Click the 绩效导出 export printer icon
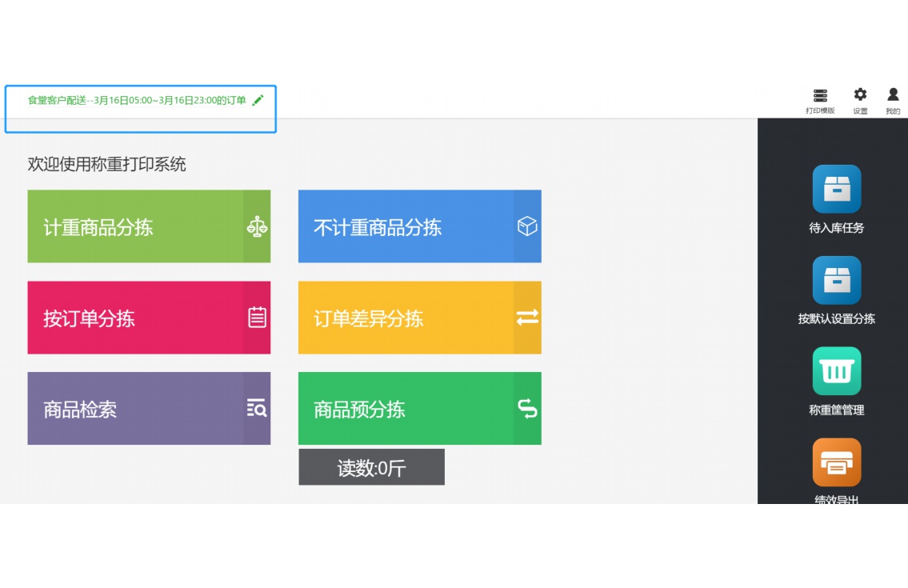This screenshot has height=588, width=908. click(836, 462)
